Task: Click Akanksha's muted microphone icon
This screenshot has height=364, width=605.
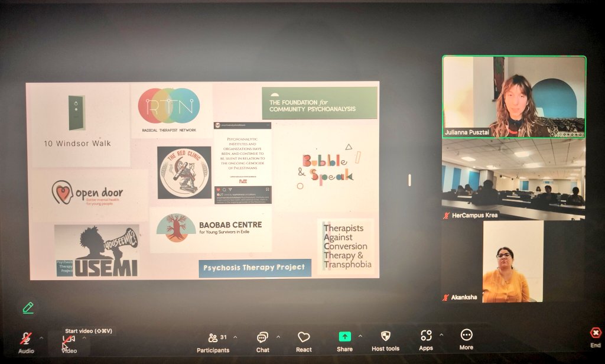Action: coord(445,297)
